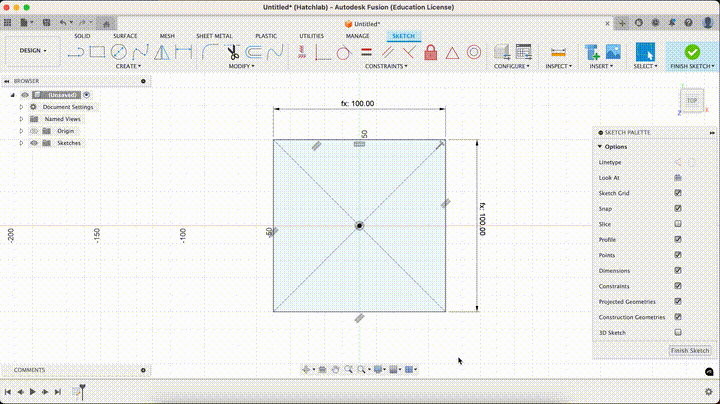Click the sketch feature in the timeline
This screenshot has height=404, width=720.
click(x=77, y=392)
